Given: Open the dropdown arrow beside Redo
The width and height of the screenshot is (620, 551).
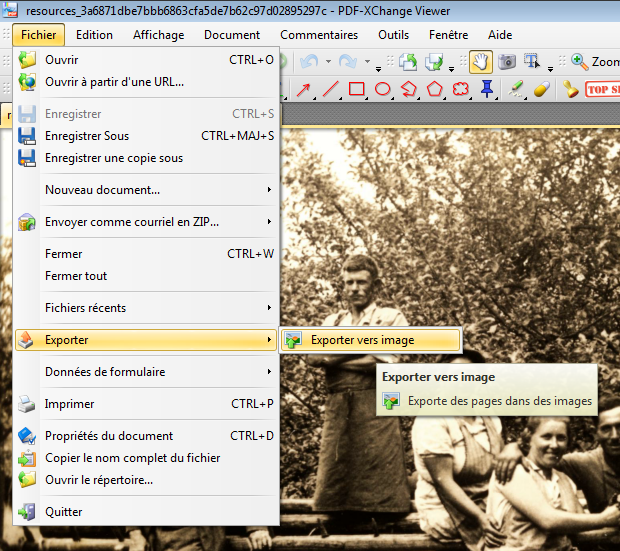Looking at the screenshot, I should (366, 62).
